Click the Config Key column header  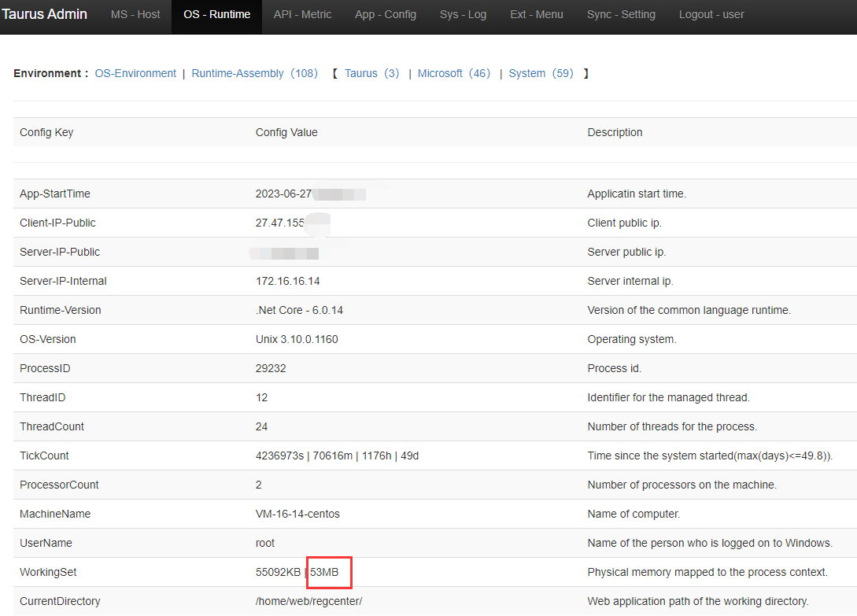(x=46, y=132)
